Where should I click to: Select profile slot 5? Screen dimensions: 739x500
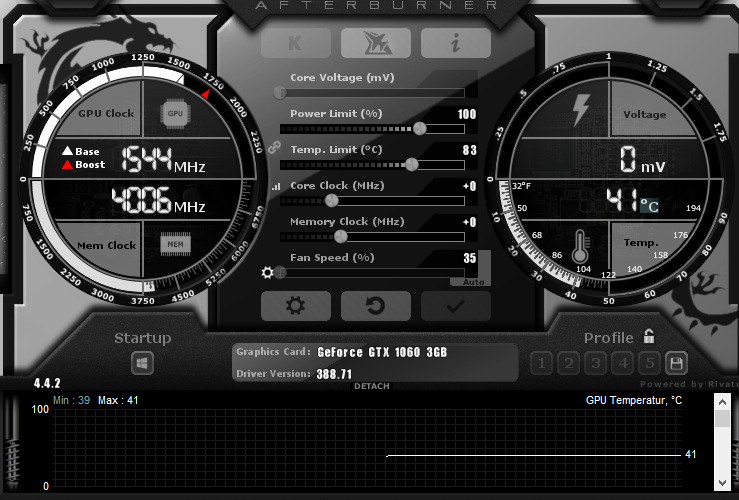pyautogui.click(x=649, y=363)
